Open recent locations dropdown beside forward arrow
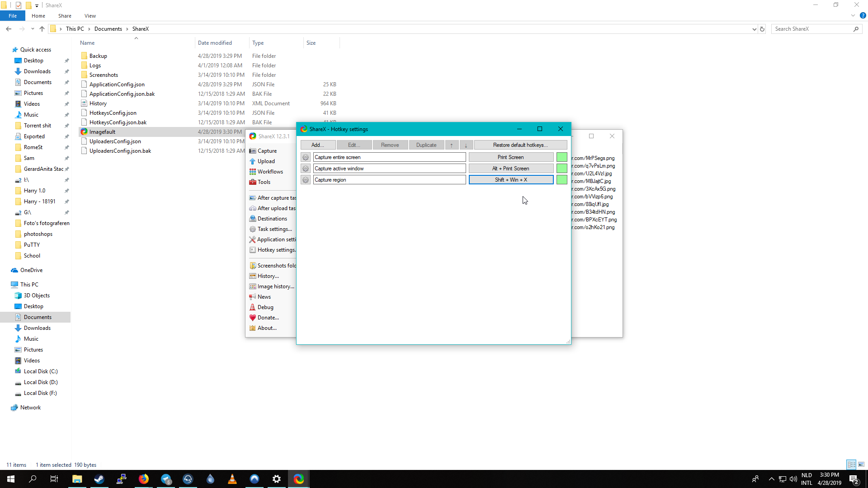868x488 pixels. pos(33,29)
